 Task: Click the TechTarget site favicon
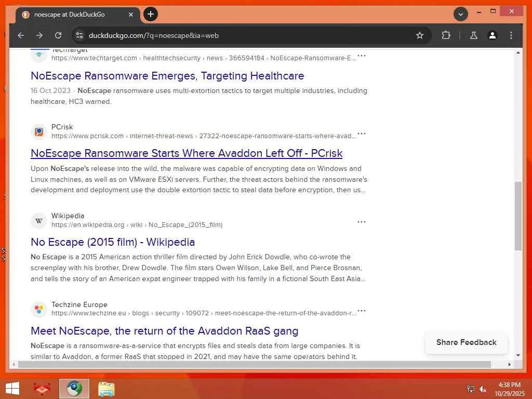pos(39,55)
